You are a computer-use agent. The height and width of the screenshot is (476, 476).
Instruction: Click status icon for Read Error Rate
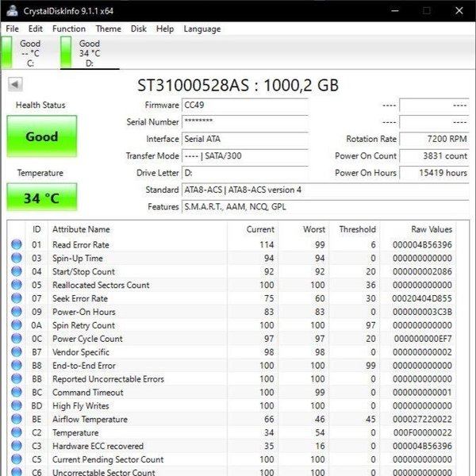point(17,245)
